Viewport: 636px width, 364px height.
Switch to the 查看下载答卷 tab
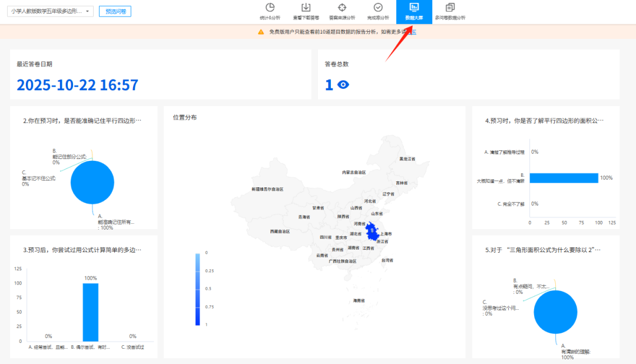[x=306, y=13]
